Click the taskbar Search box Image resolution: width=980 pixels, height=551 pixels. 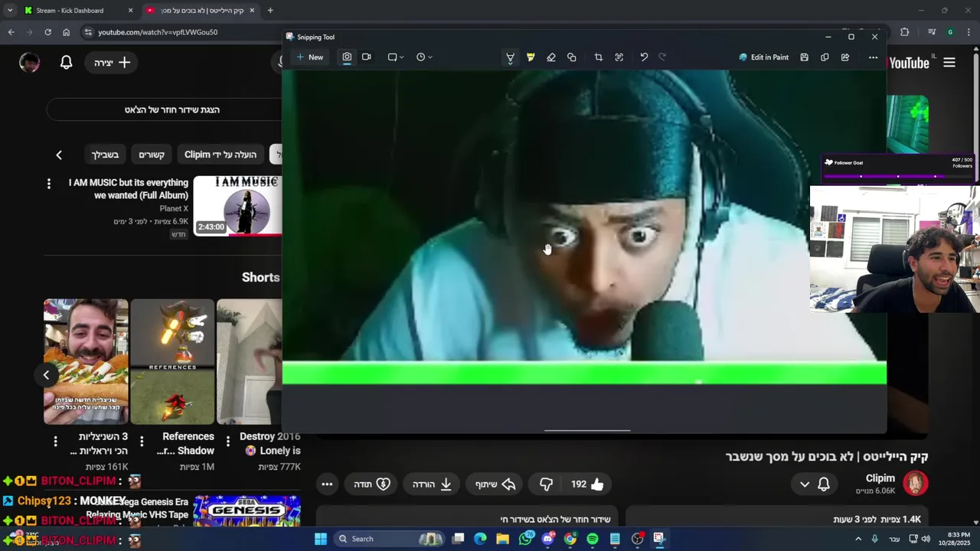point(390,539)
